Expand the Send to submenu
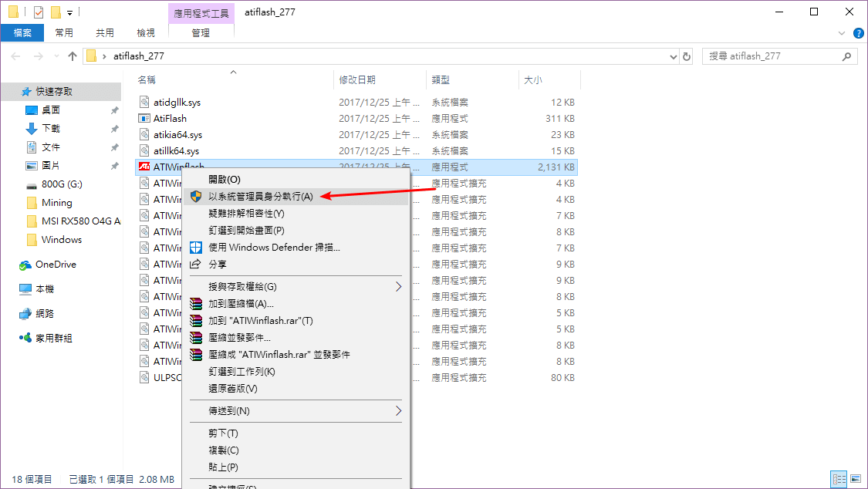The height and width of the screenshot is (489, 868). (398, 411)
